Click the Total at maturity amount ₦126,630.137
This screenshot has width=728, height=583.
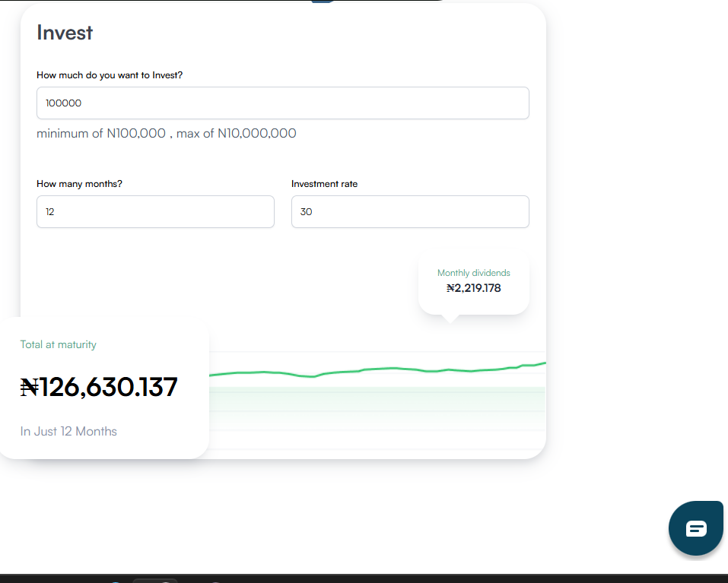point(99,387)
